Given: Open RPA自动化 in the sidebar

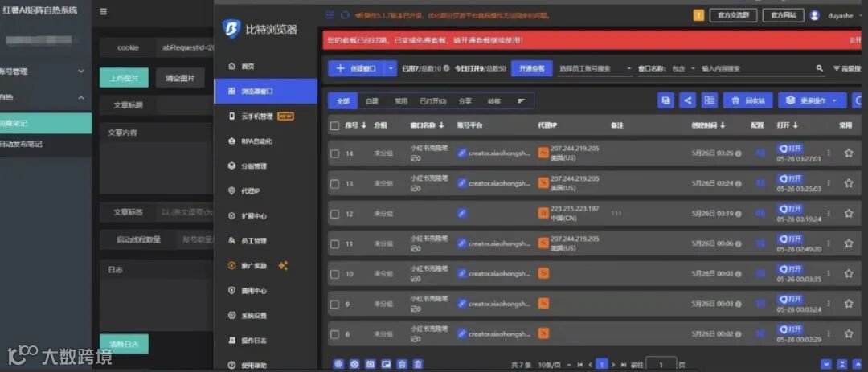Looking at the screenshot, I should click(250, 141).
